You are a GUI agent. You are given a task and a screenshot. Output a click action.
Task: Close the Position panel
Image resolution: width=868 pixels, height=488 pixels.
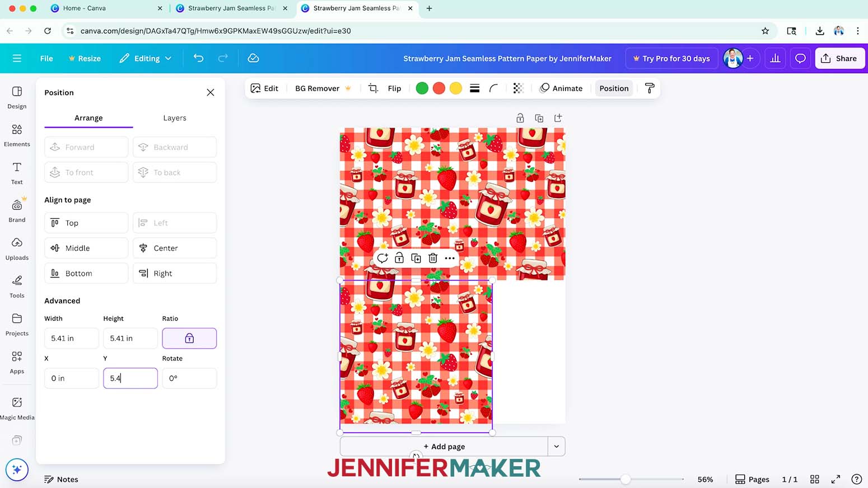[211, 92]
